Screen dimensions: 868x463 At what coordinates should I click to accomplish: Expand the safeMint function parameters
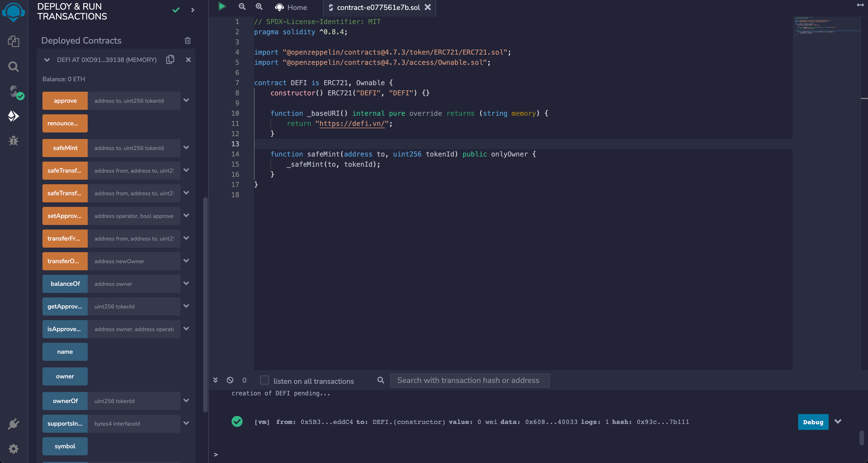186,148
